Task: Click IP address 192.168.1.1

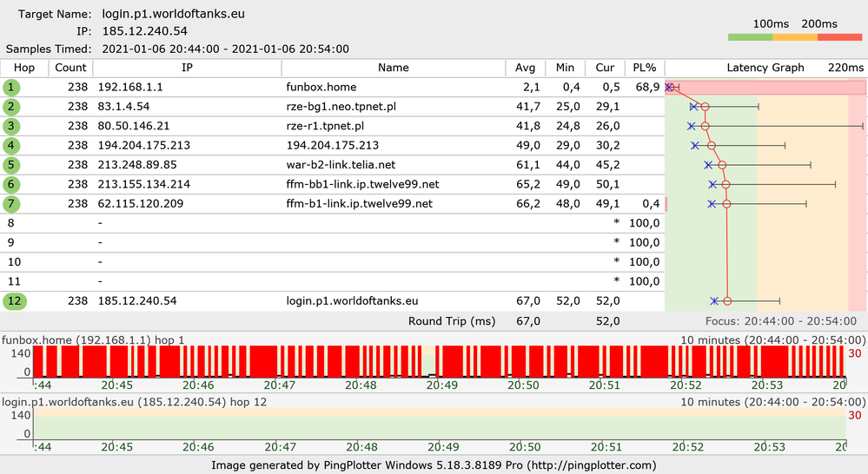Action: tap(130, 88)
